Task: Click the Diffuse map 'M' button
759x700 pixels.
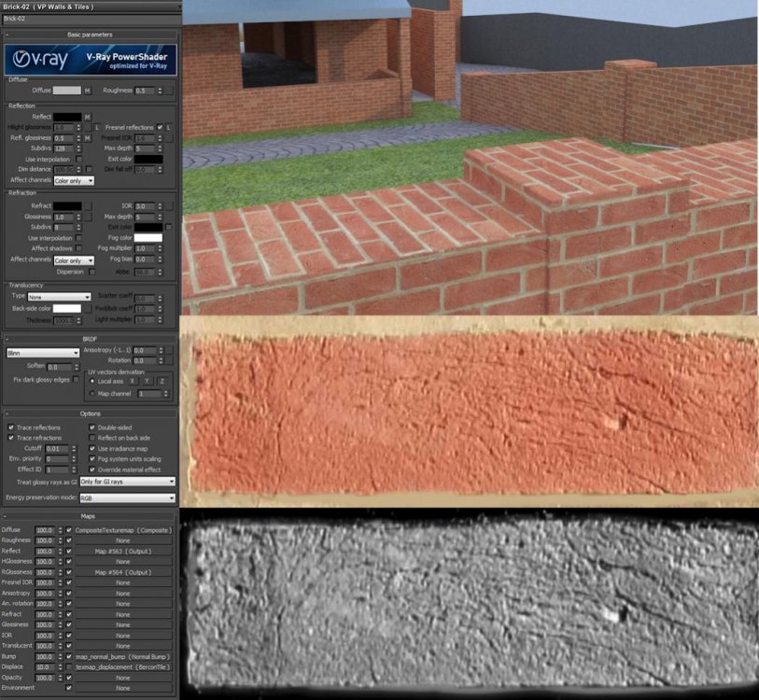Action: click(x=88, y=91)
